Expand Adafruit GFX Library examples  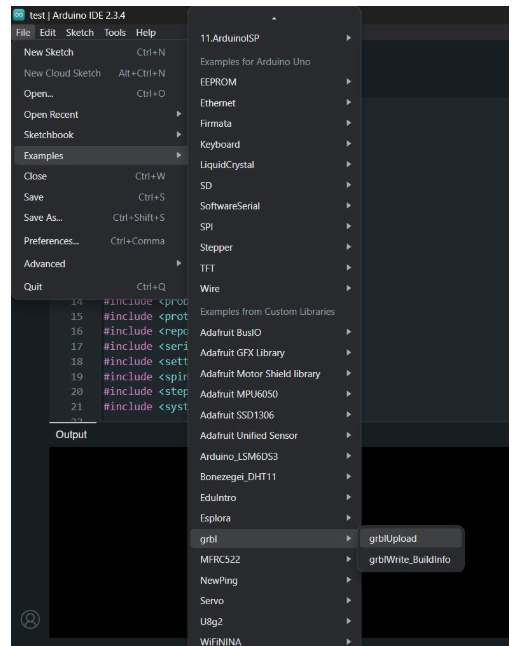[274, 353]
